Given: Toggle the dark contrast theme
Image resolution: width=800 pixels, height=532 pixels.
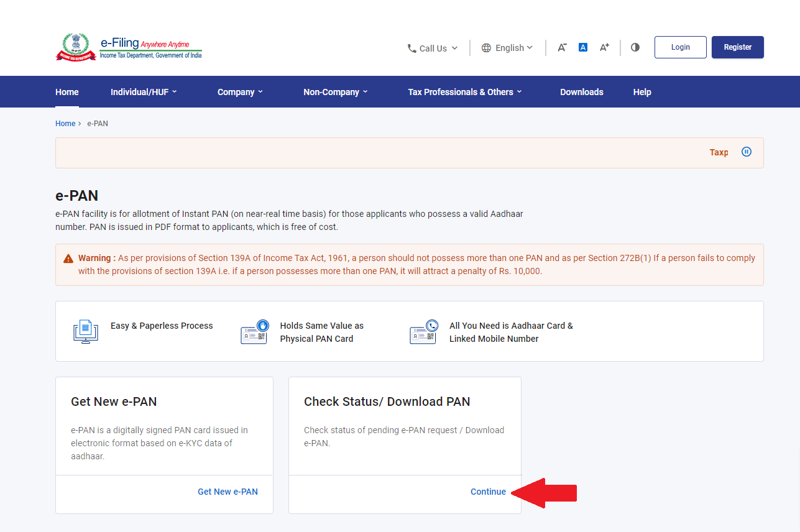Looking at the screenshot, I should [x=635, y=47].
